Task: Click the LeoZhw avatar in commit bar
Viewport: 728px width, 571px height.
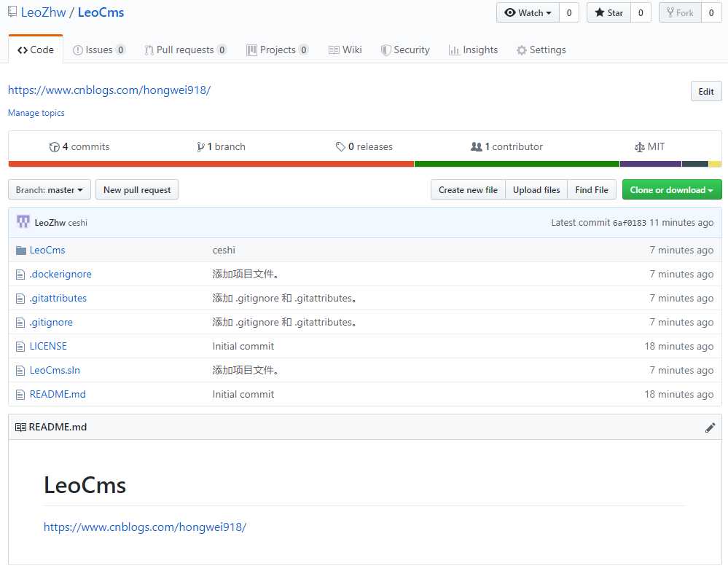Action: pyautogui.click(x=23, y=221)
